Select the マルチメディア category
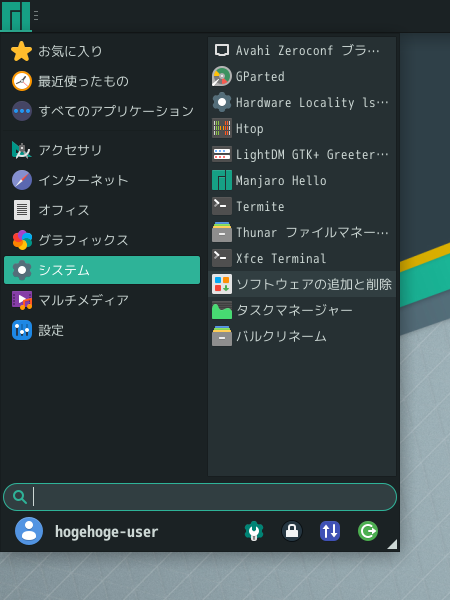 pos(102,300)
